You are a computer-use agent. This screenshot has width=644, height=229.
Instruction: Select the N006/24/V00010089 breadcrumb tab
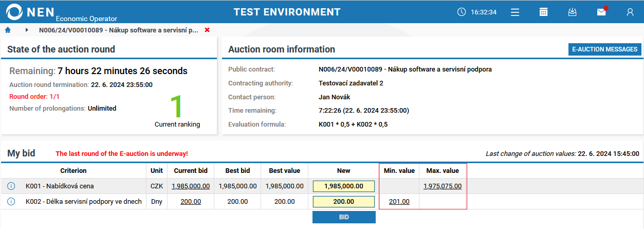click(118, 30)
